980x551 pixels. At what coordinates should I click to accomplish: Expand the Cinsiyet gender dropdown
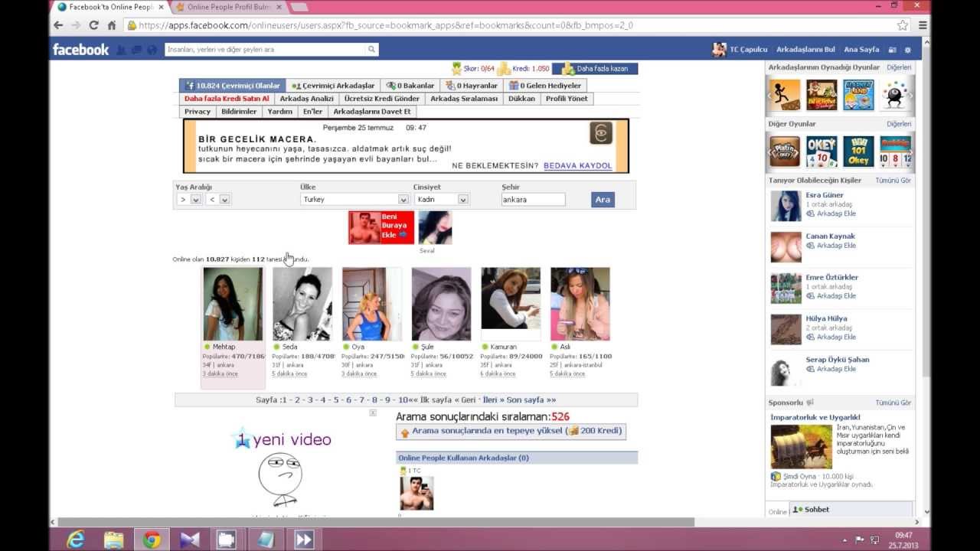(x=441, y=199)
